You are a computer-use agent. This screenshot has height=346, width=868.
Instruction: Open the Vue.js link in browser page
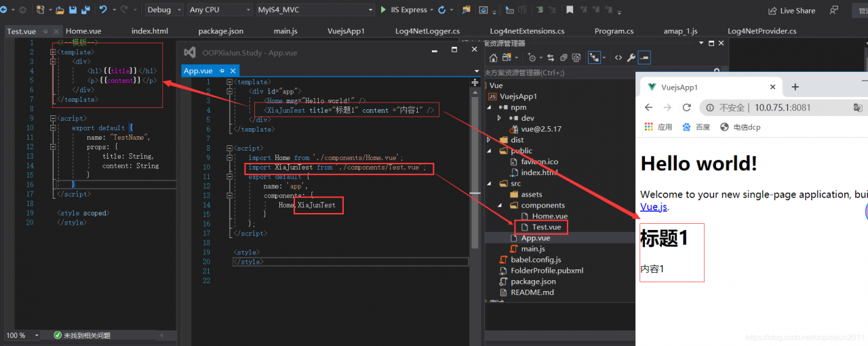tap(654, 207)
